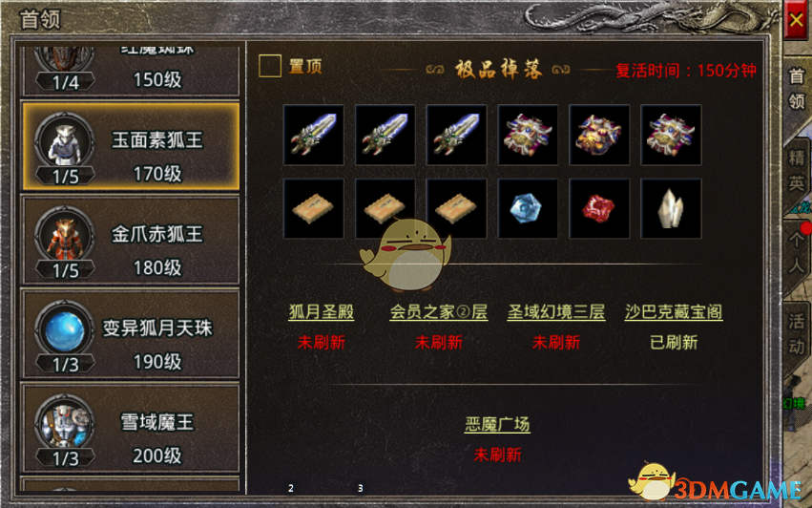812x508 pixels.
Task: Open the 活动 side tab
Action: coord(796,334)
